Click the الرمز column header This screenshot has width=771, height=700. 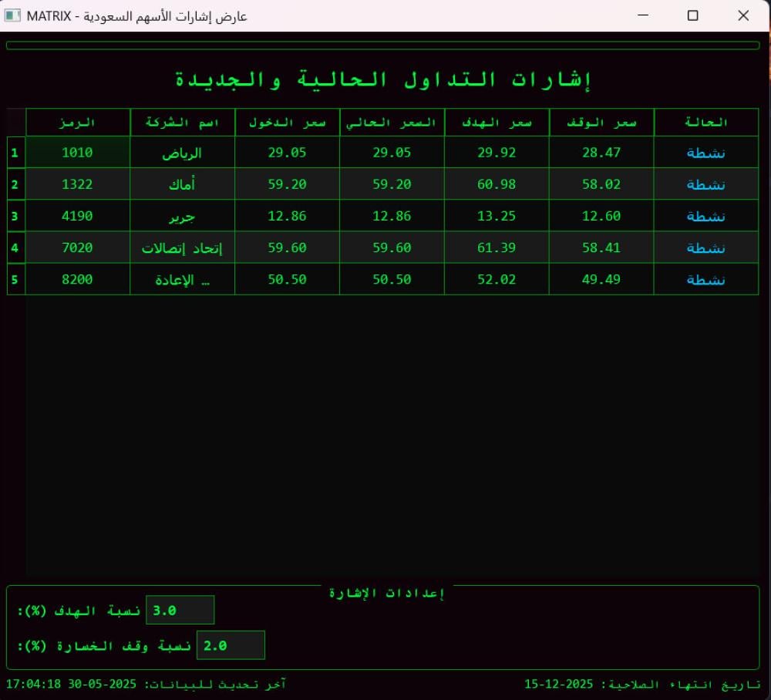(78, 123)
